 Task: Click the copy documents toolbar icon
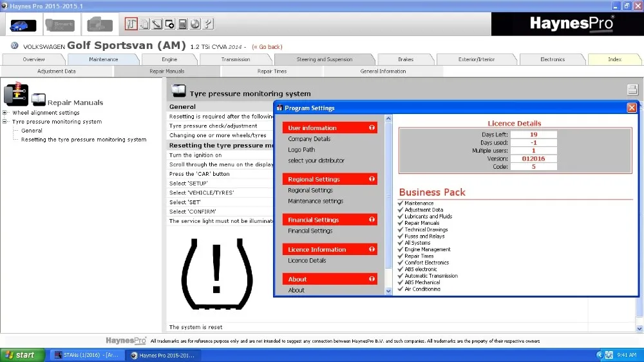pos(144,24)
